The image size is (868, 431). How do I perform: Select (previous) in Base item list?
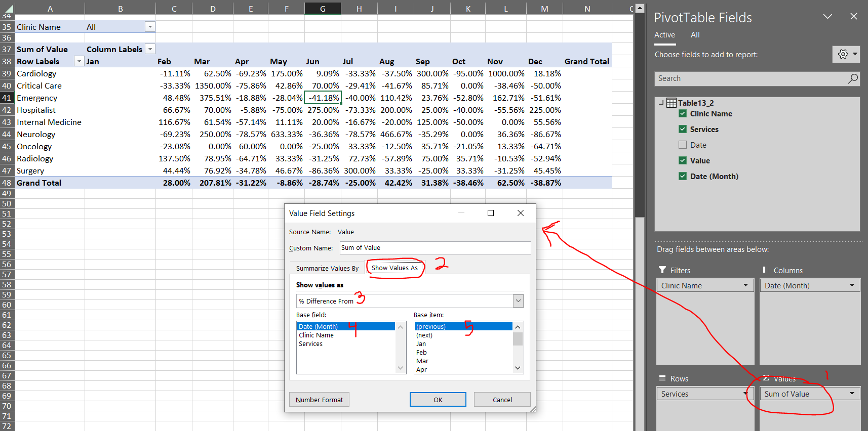click(x=463, y=327)
